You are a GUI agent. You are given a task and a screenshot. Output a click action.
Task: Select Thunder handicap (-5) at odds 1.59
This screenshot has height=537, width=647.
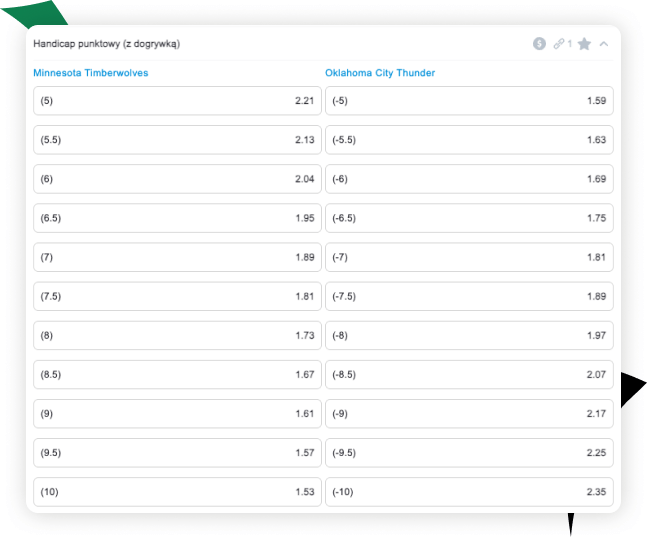point(469,101)
